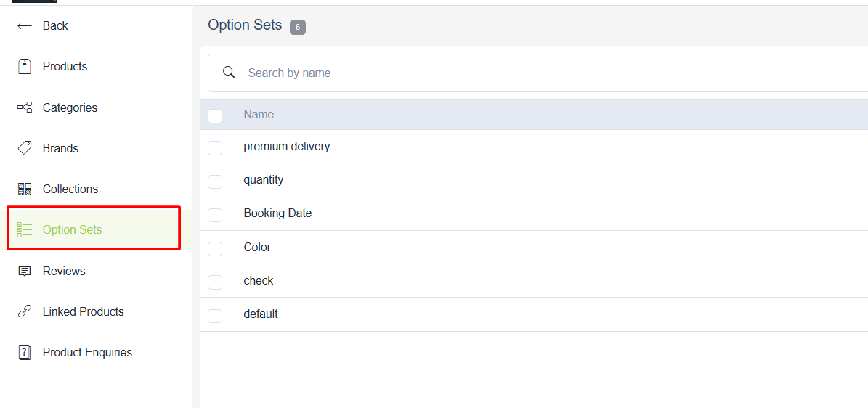Open the Categories menu item
Image resolution: width=868 pixels, height=408 pixels.
click(70, 107)
